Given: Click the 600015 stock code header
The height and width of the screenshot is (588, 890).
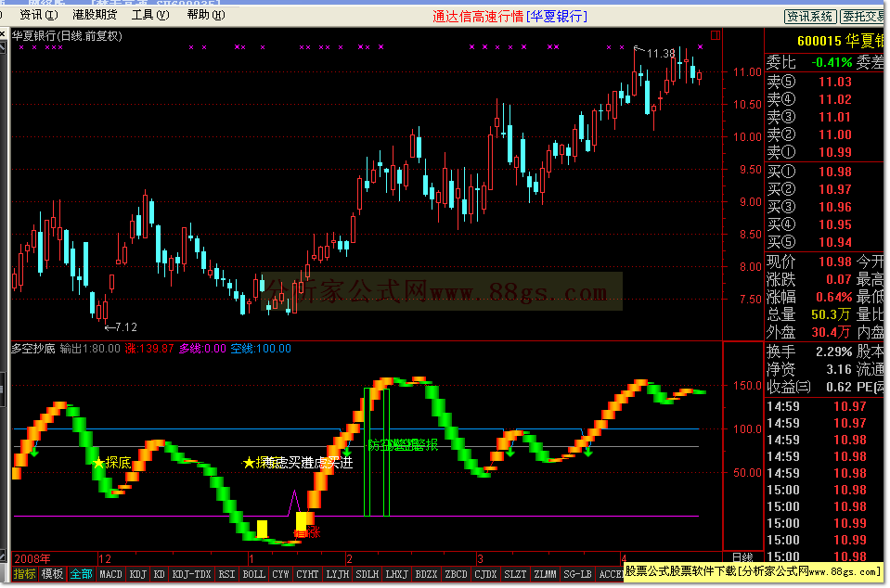Looking at the screenshot, I should tap(819, 41).
